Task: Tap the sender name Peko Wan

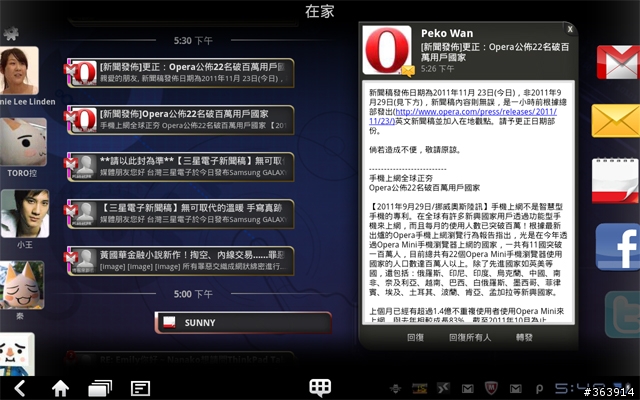Action: click(x=447, y=33)
